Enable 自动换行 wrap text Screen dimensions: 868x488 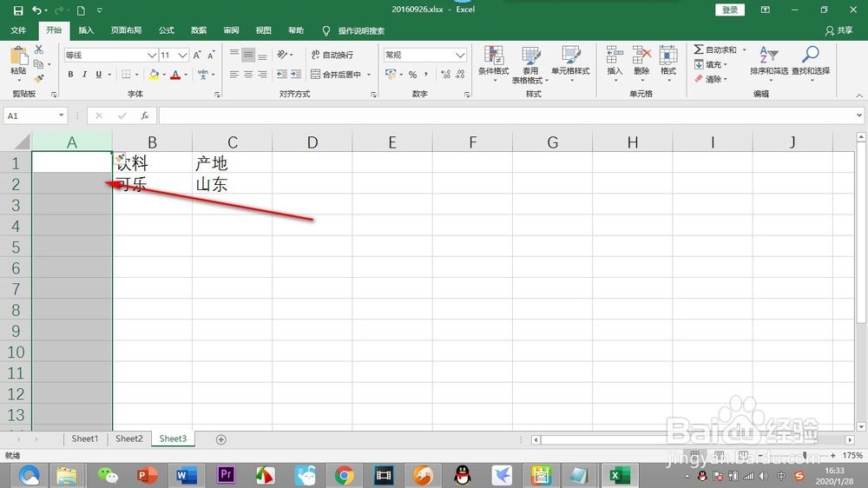tap(332, 55)
